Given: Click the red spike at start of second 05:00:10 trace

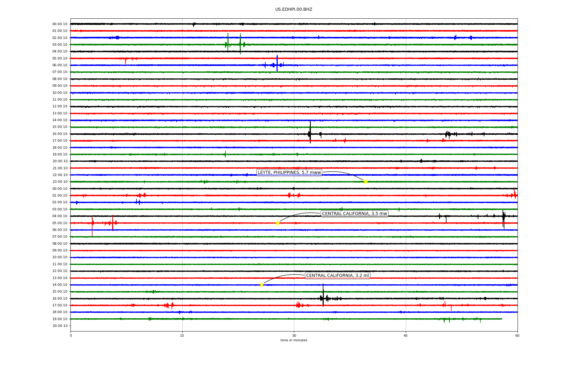Looking at the screenshot, I should tap(92, 225).
